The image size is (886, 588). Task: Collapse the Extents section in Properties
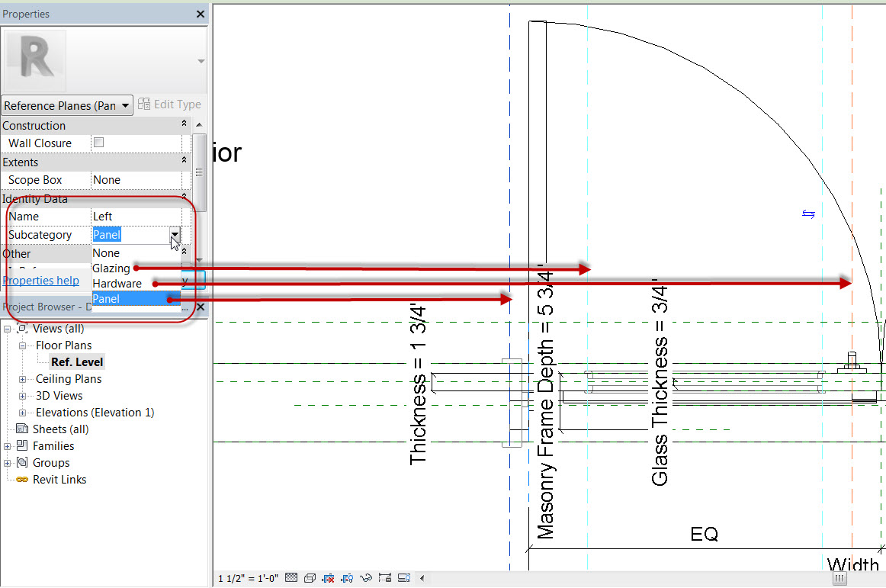pyautogui.click(x=184, y=162)
